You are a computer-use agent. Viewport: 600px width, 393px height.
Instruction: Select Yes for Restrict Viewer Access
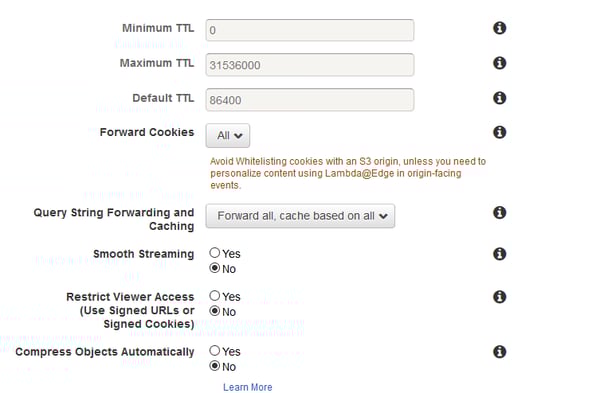(215, 295)
